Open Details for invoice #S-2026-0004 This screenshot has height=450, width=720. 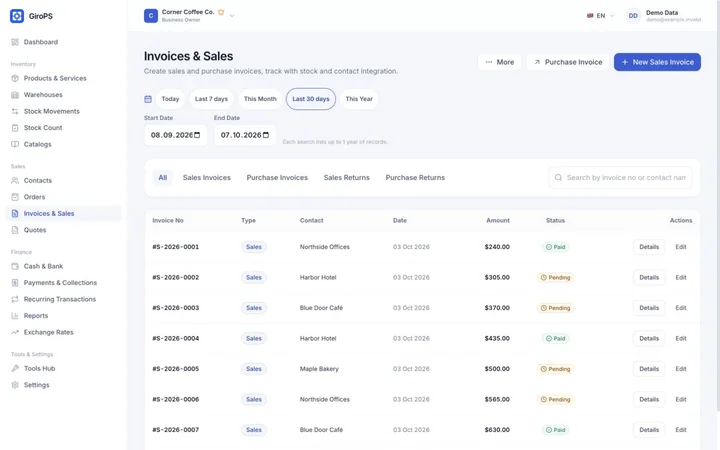click(x=649, y=338)
